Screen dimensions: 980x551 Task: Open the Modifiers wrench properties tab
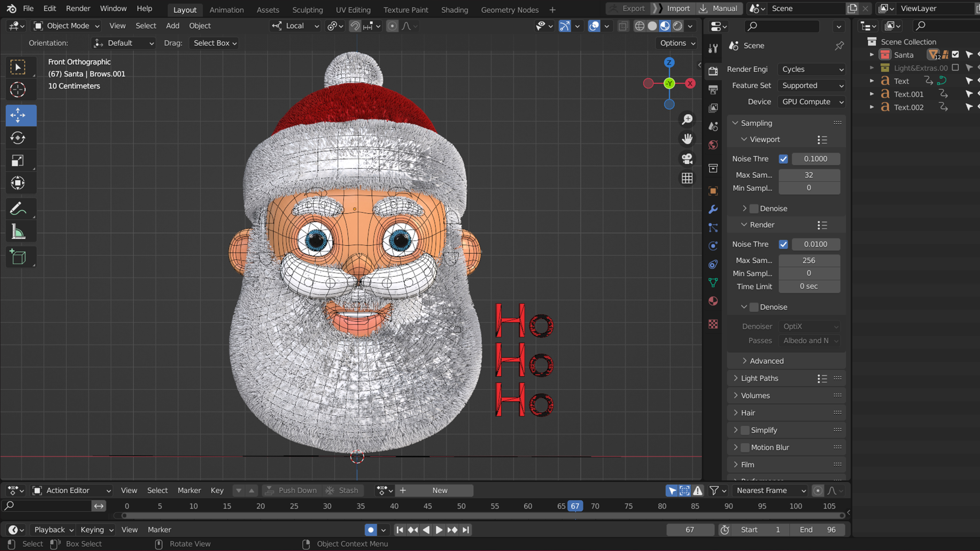tap(713, 209)
